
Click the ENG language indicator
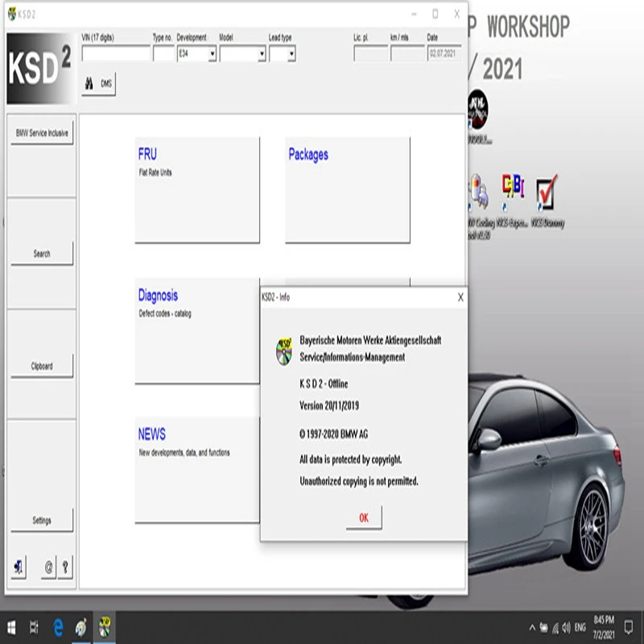[x=580, y=628]
